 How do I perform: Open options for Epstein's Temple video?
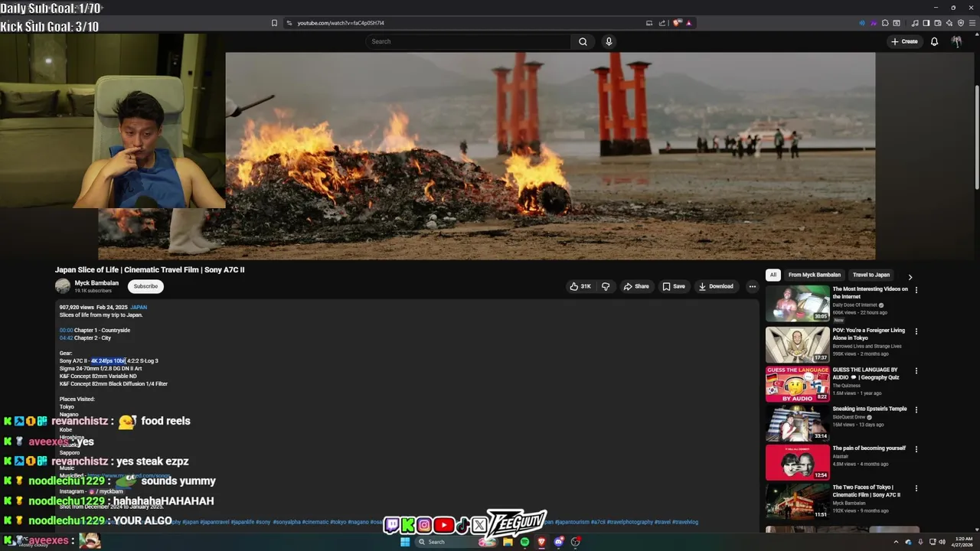916,410
